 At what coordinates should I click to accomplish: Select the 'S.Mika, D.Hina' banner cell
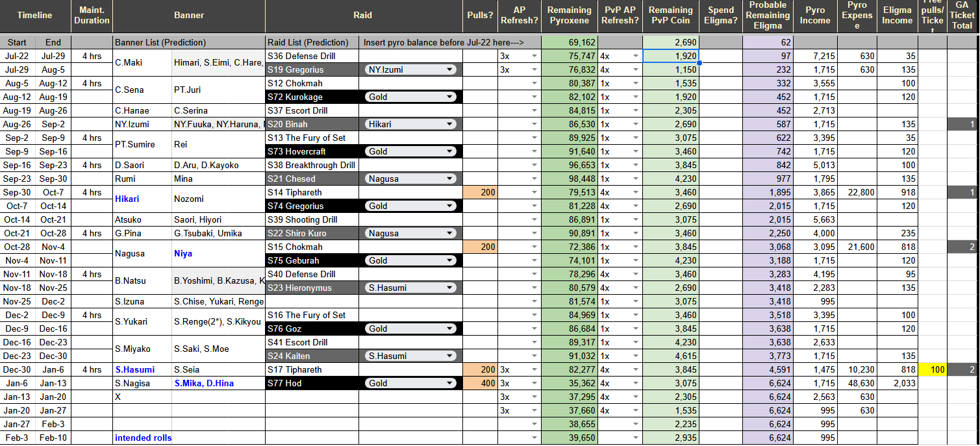click(x=218, y=384)
